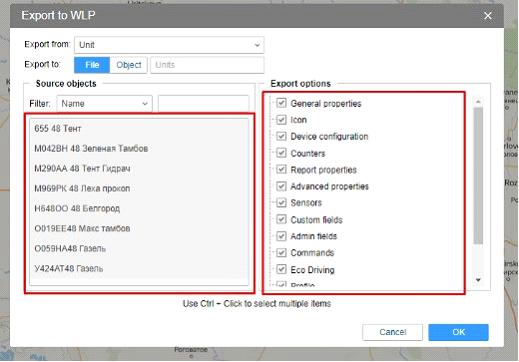Uncheck General properties checkbox
The height and width of the screenshot is (362, 519).
(281, 103)
